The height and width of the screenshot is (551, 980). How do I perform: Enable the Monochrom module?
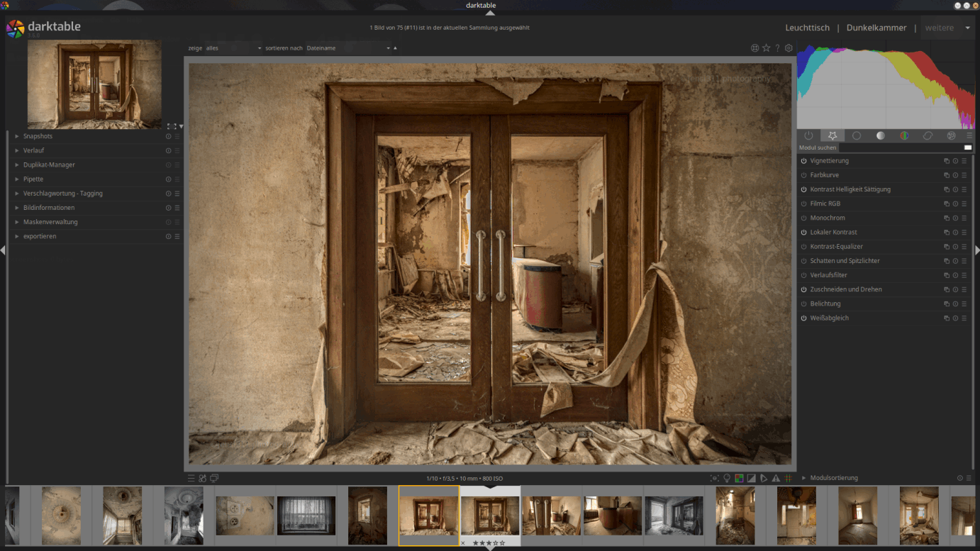pyautogui.click(x=803, y=218)
